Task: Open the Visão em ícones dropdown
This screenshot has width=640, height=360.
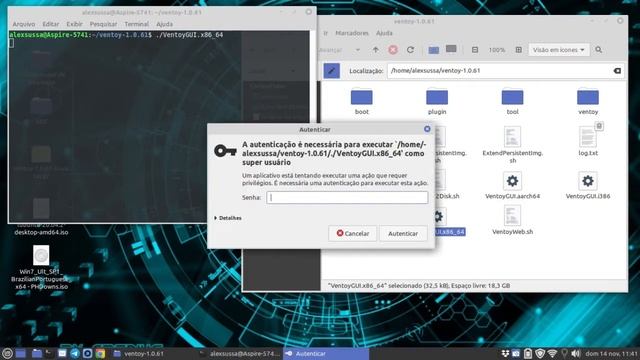Action: coord(559,50)
